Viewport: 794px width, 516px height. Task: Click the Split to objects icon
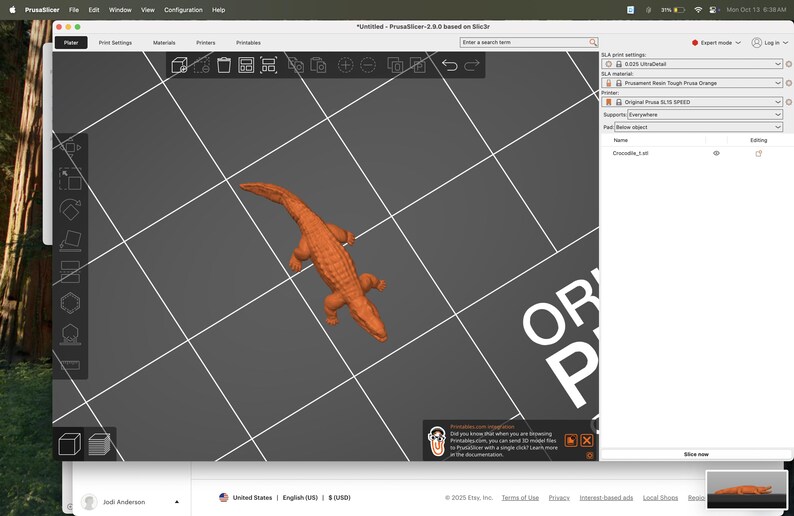click(395, 65)
